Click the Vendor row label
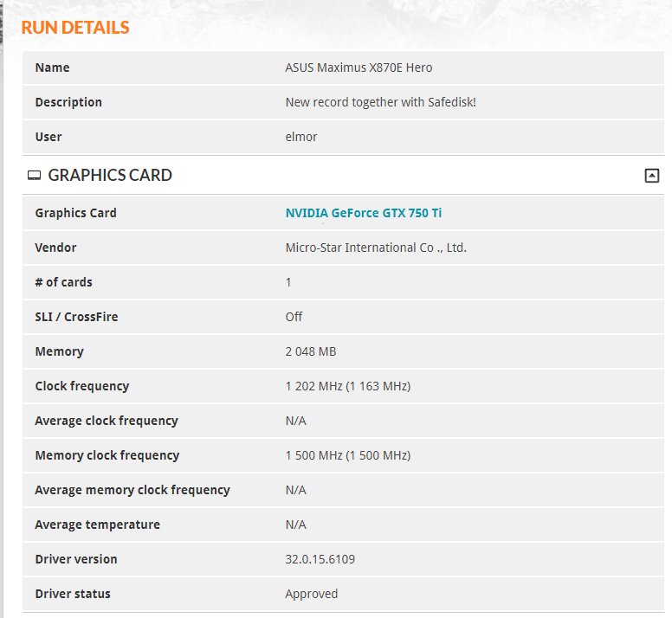 55,248
